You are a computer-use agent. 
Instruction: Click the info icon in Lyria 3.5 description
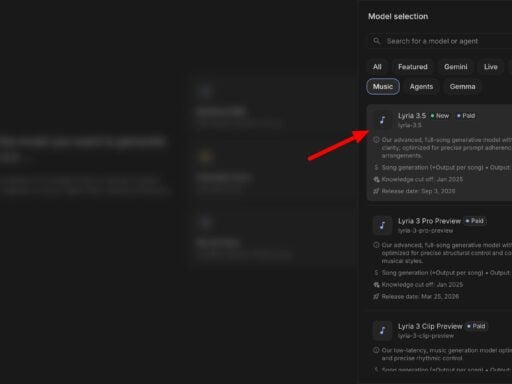tap(376, 140)
